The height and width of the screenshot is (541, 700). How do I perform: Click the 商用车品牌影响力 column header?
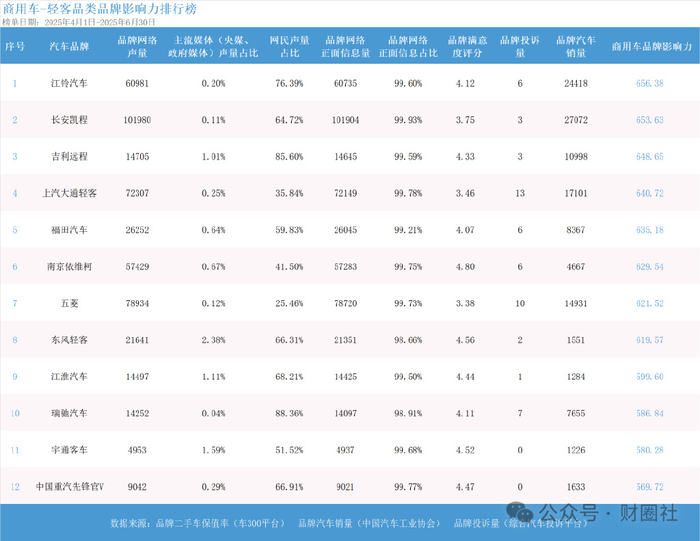pos(652,46)
